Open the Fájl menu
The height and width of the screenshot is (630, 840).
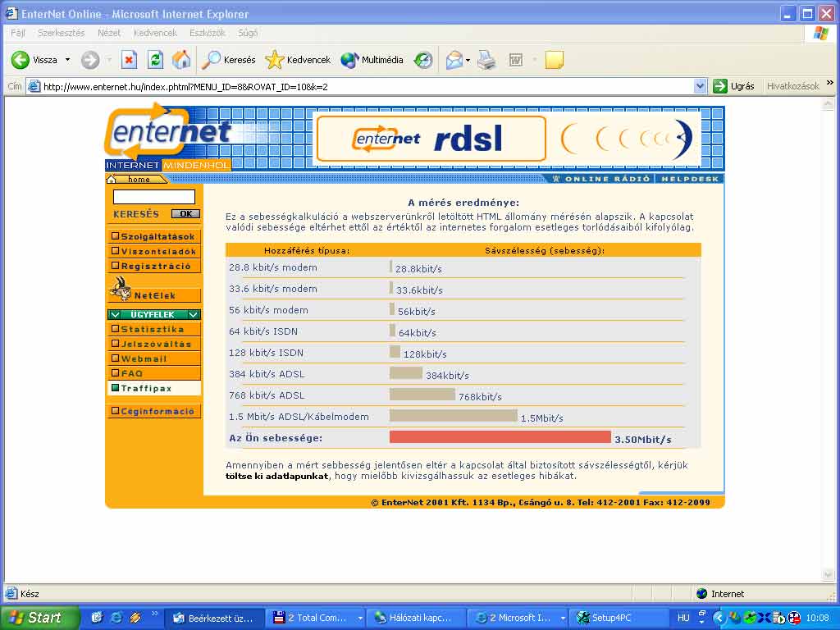[18, 33]
